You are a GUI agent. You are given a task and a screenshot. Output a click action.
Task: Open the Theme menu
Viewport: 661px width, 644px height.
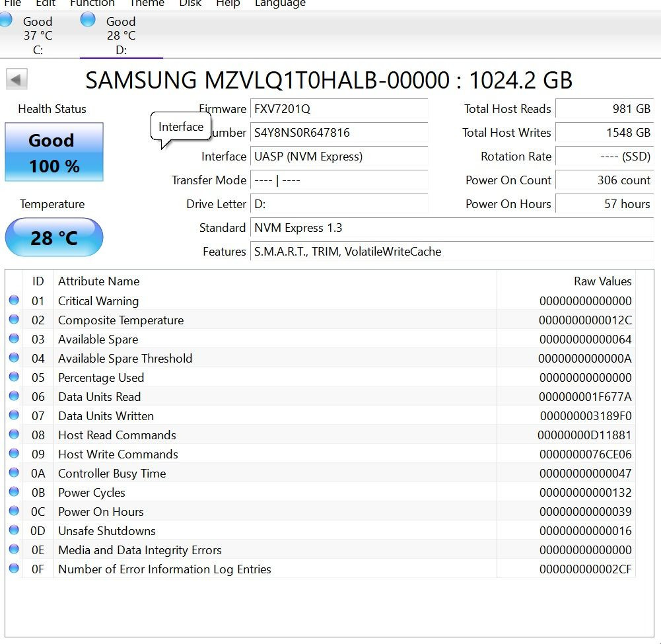tap(147, 3)
